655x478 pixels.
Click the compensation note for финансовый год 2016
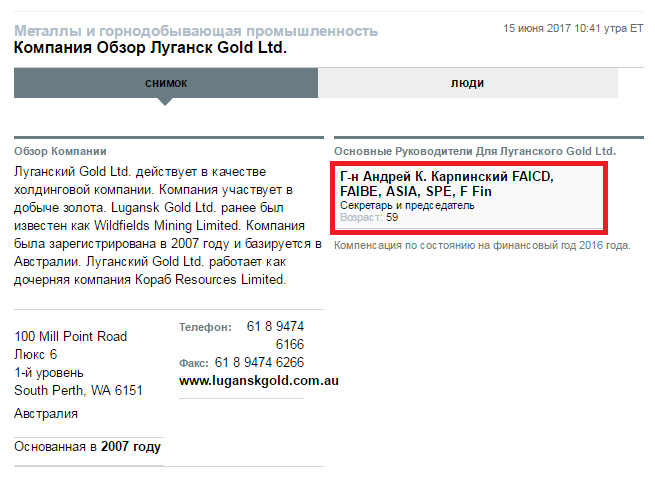(481, 245)
